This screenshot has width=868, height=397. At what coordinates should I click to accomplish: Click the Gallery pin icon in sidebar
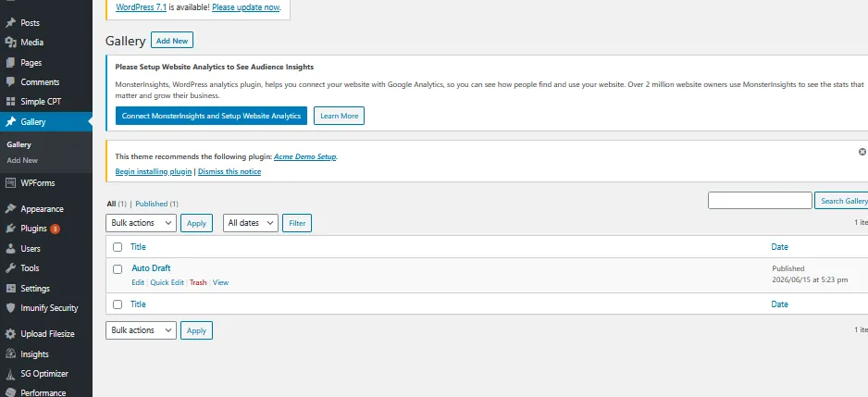[x=10, y=122]
